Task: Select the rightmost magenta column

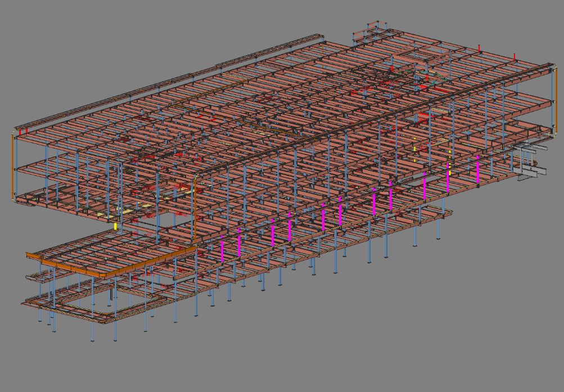Action: pos(478,169)
